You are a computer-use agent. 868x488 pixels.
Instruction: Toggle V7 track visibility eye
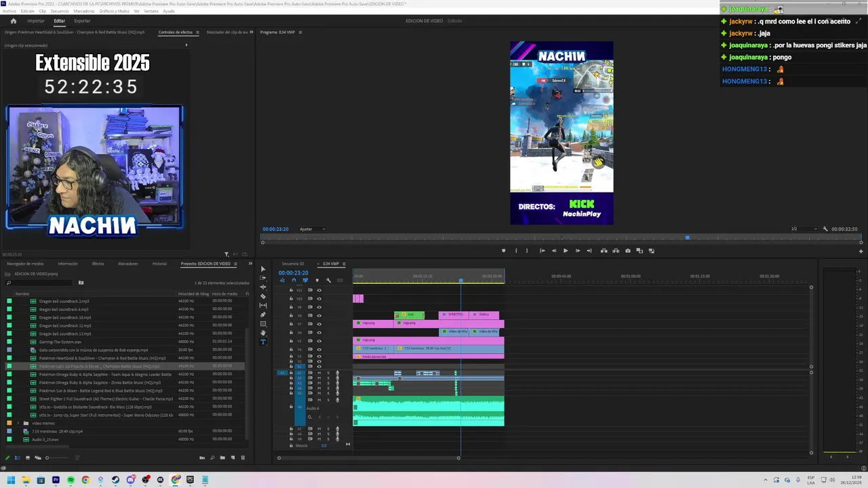tap(319, 324)
